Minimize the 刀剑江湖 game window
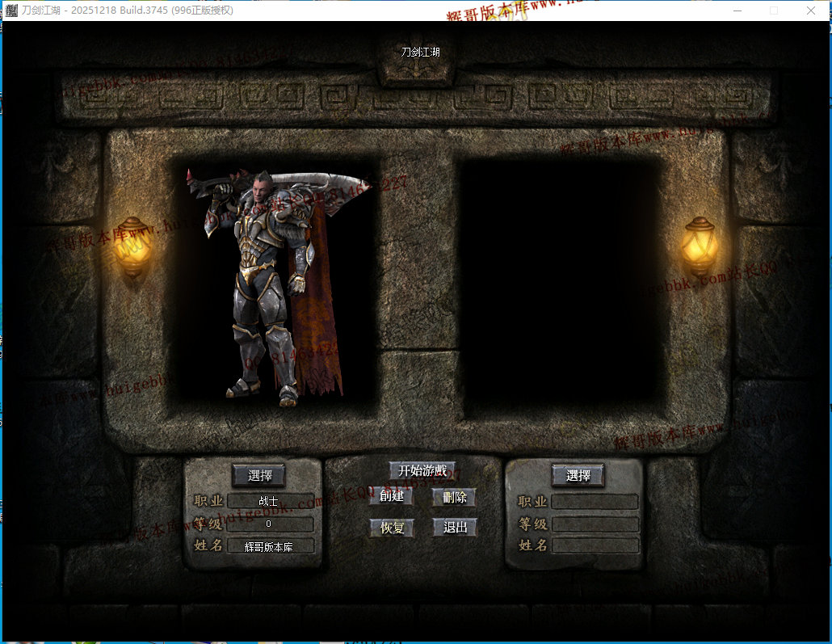Viewport: 832px width, 644px height. (x=737, y=11)
